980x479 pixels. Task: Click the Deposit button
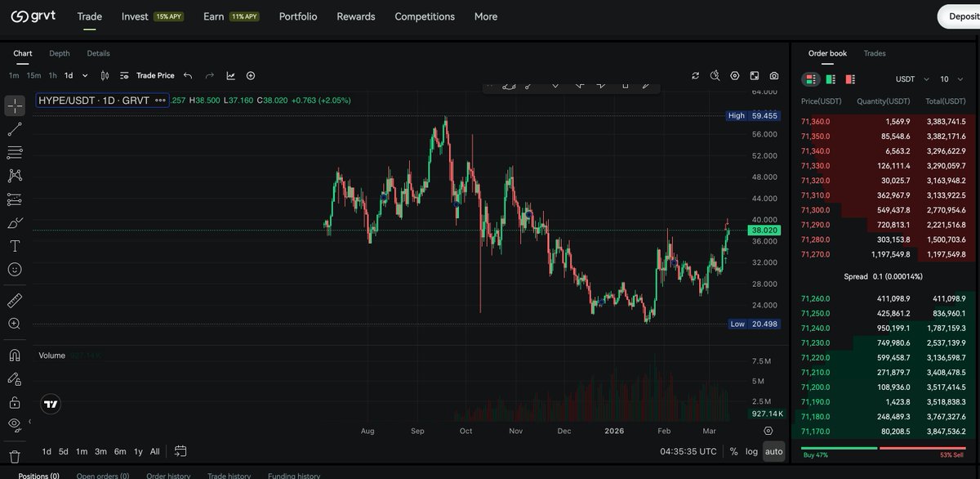coord(959,16)
